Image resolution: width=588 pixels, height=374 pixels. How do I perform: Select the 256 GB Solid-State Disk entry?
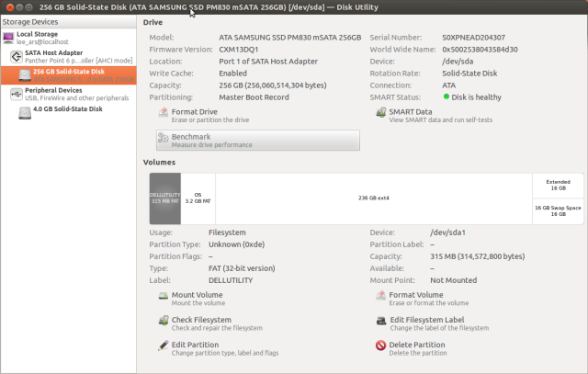pos(68,75)
